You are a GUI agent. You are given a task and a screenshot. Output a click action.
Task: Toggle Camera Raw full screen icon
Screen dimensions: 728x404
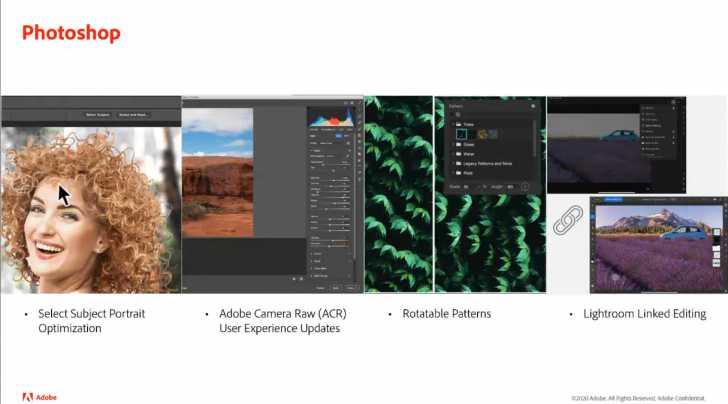click(360, 103)
